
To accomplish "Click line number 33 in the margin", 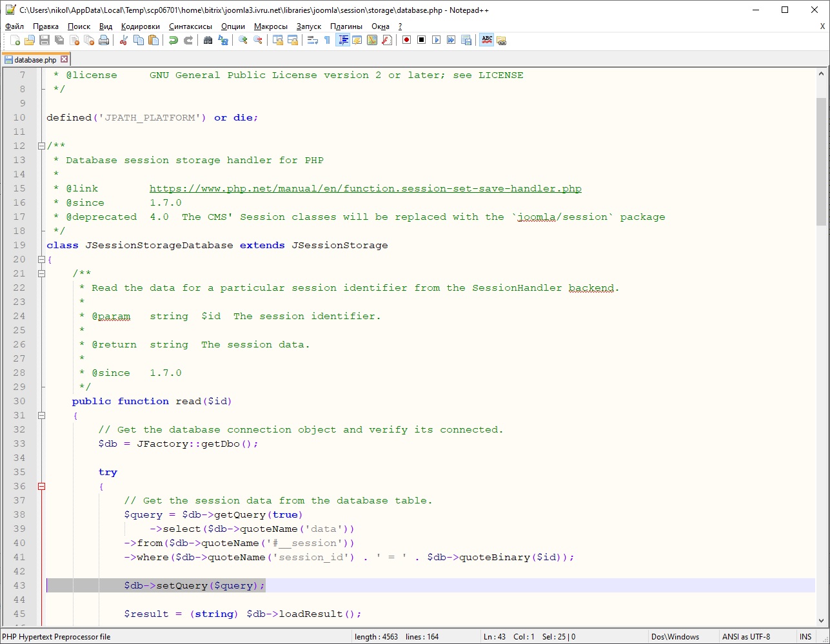I will point(19,444).
